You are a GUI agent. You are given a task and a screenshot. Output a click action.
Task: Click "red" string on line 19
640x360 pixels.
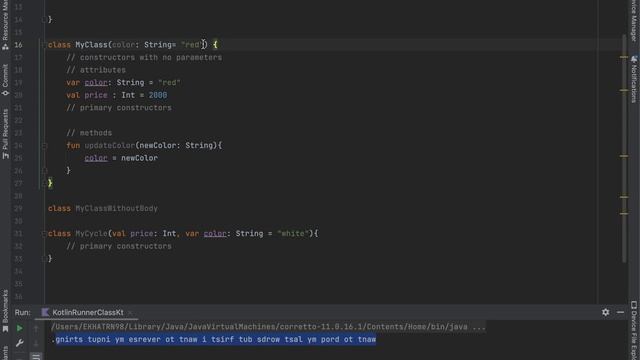point(169,82)
